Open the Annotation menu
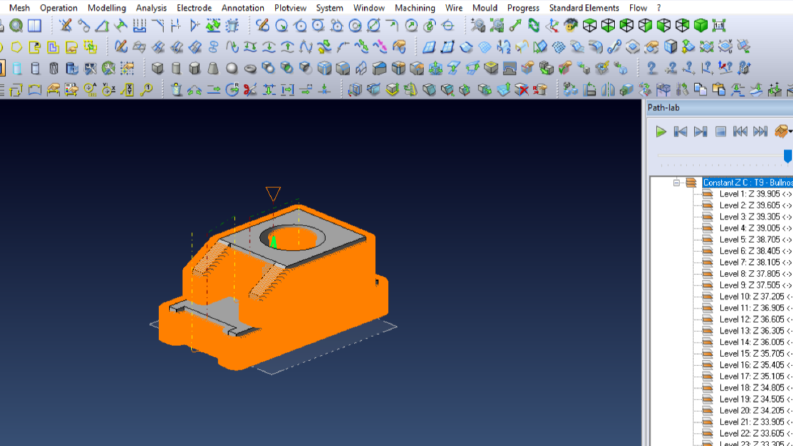This screenshot has width=793, height=446. point(243,8)
